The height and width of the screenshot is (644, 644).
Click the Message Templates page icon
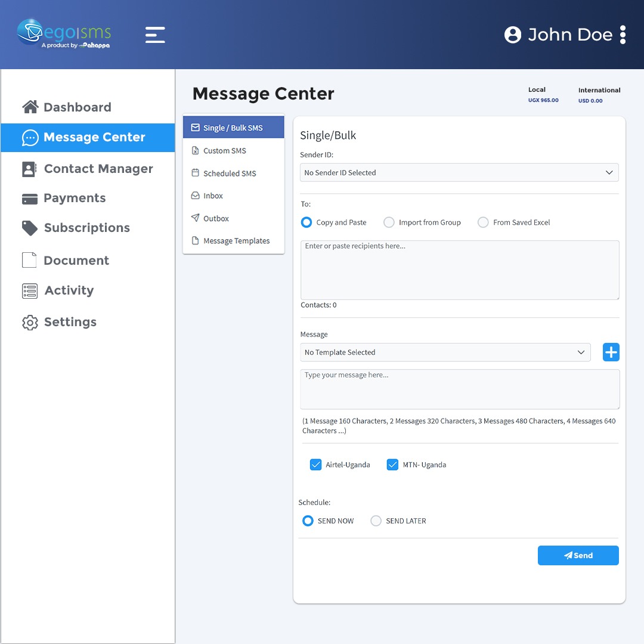click(x=196, y=241)
